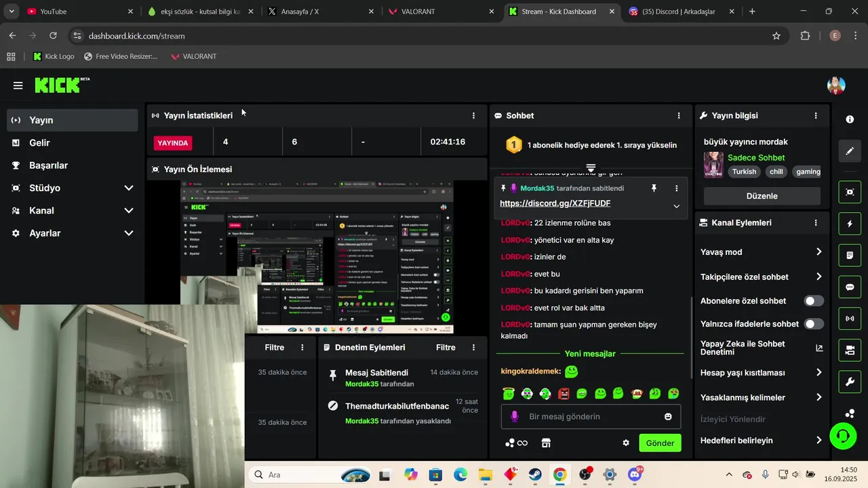
Task: Click the document icon in the right sidebar
Action: pos(850,256)
